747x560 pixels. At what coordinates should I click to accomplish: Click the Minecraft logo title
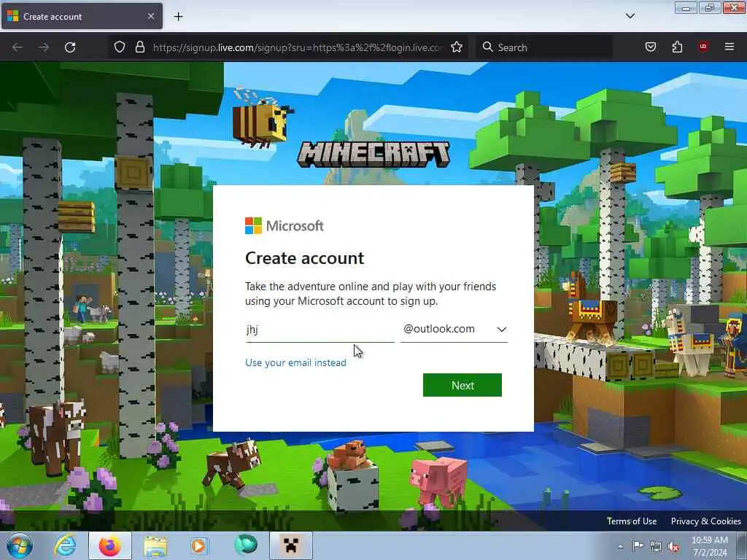pos(373,154)
